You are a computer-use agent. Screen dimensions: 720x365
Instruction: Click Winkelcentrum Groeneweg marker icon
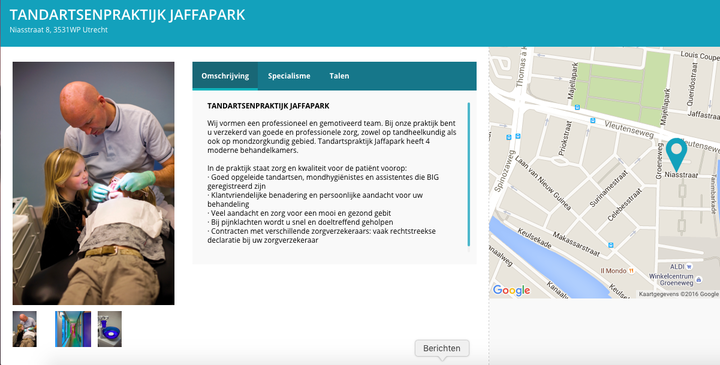(699, 279)
